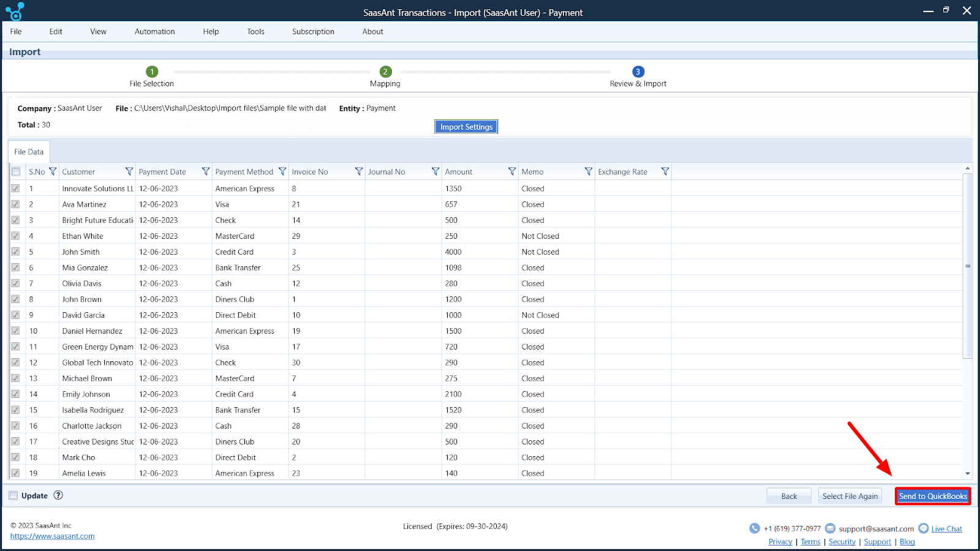Viewport: 980px width, 551px height.
Task: Select the 4000 amount cell
Action: [480, 252]
